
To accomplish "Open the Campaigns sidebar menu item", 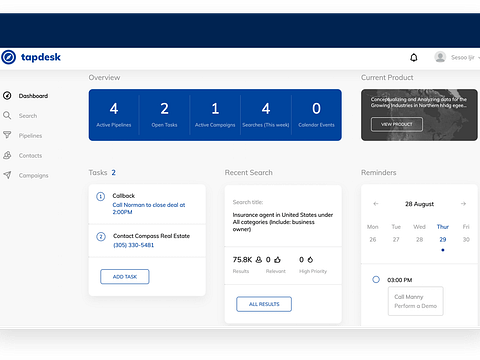I will click(x=33, y=175).
